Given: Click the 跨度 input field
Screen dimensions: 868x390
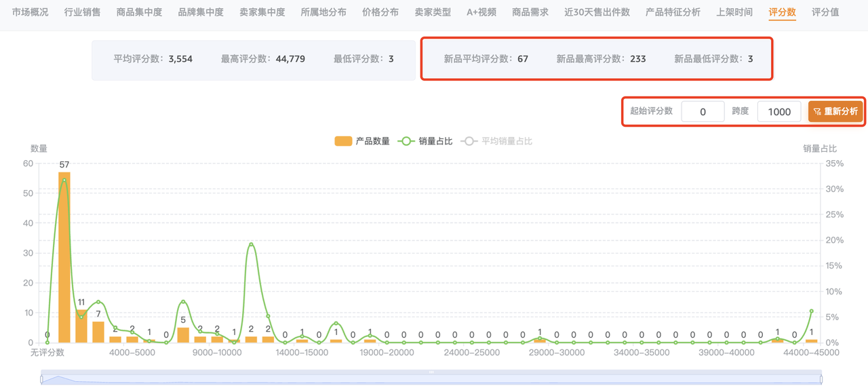Looking at the screenshot, I should (x=778, y=111).
